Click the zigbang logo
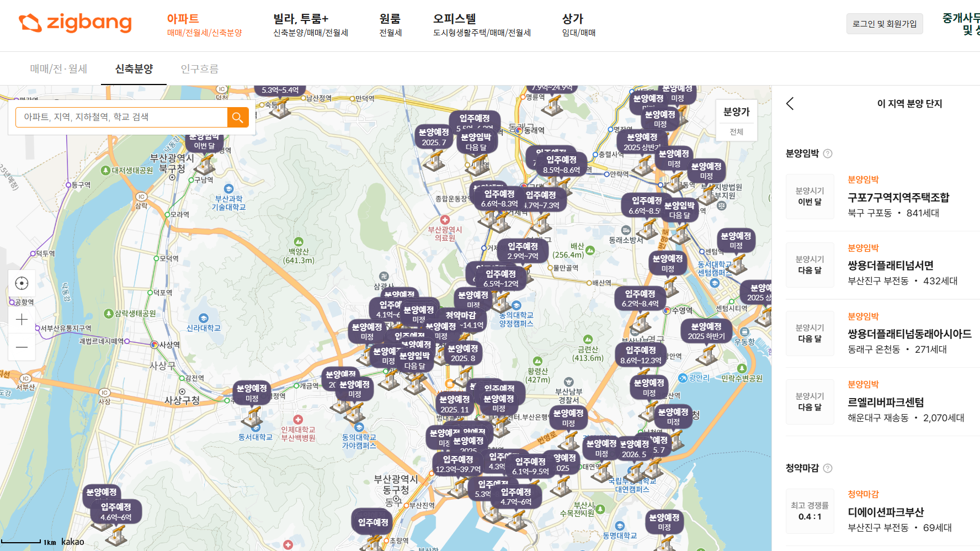This screenshot has width=980, height=551. [75, 23]
